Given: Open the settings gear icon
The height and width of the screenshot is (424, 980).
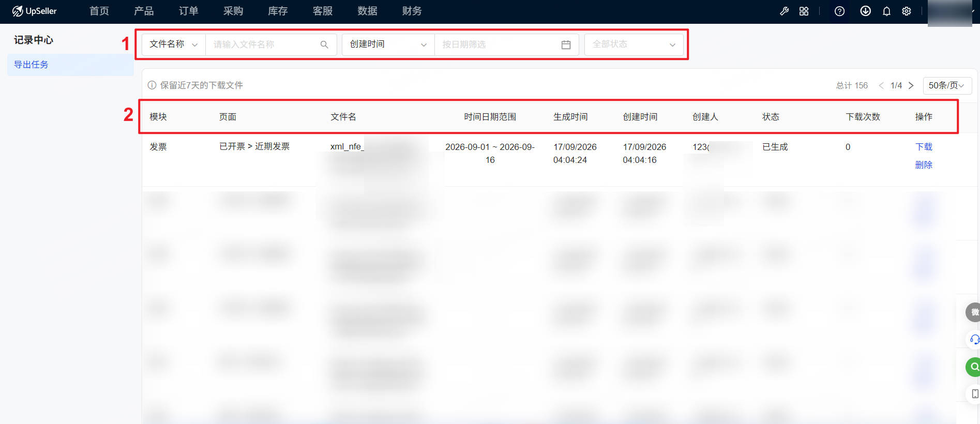Looking at the screenshot, I should pos(907,11).
